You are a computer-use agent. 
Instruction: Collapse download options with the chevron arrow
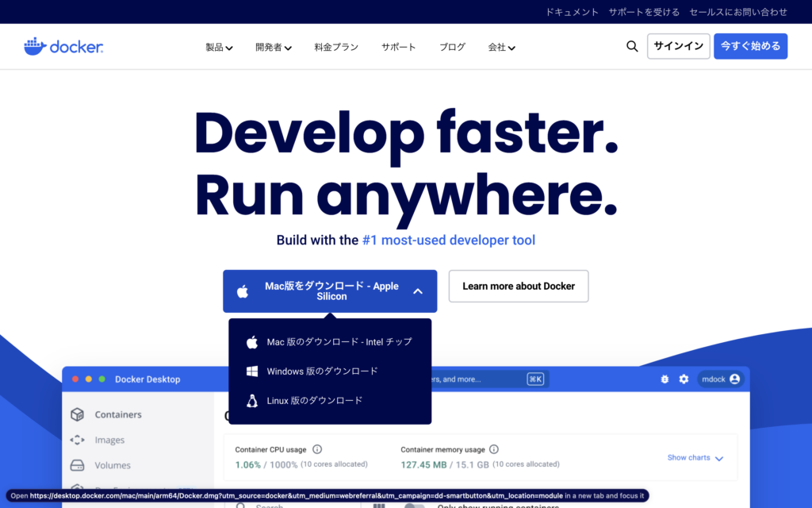[x=418, y=291]
